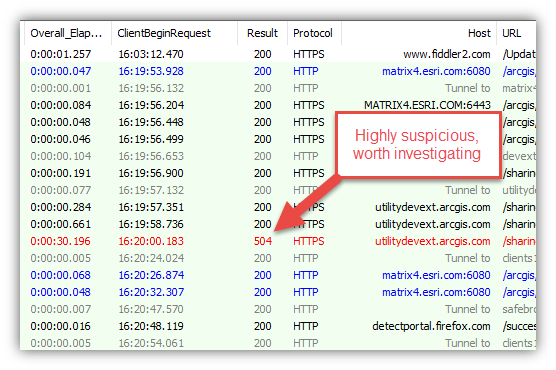The image size is (556, 370).
Task: Click the MATRIX4.ESRI.COM:6443 host cell
Action: [x=427, y=105]
